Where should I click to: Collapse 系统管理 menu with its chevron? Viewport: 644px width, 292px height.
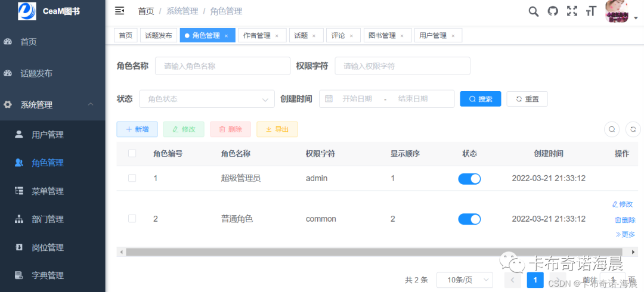91,105
